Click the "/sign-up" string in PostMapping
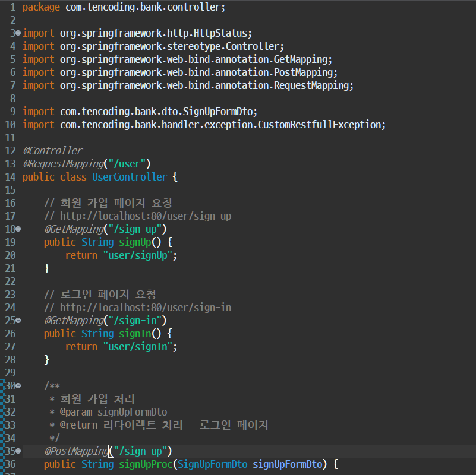 click(140, 451)
